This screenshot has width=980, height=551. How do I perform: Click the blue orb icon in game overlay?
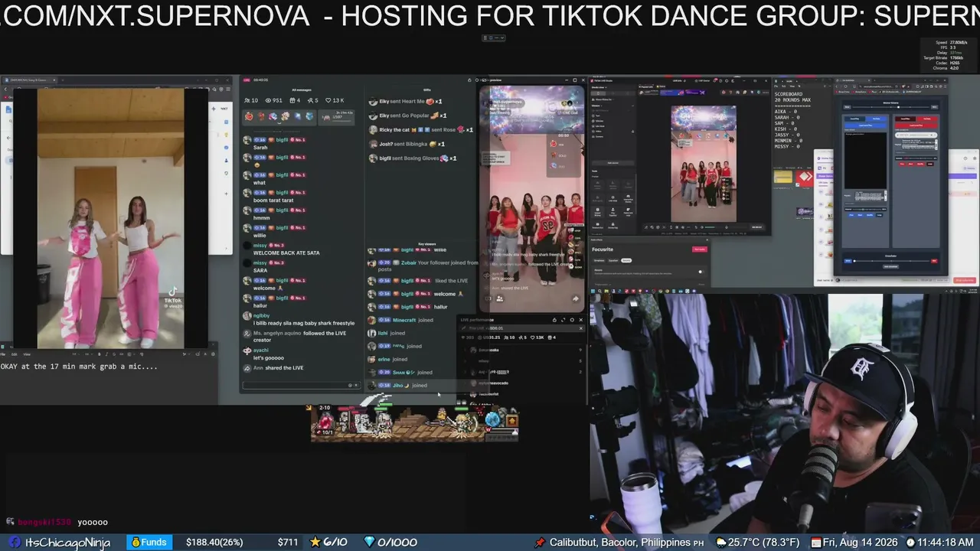(x=493, y=419)
